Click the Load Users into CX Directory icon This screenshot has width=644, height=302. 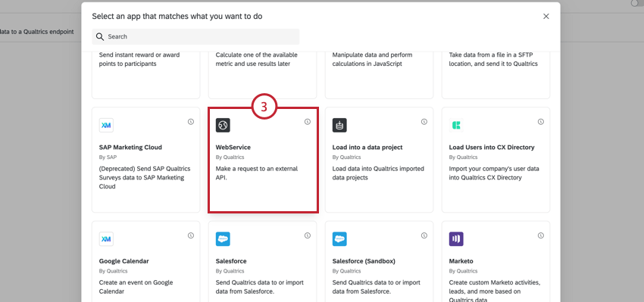pyautogui.click(x=456, y=125)
